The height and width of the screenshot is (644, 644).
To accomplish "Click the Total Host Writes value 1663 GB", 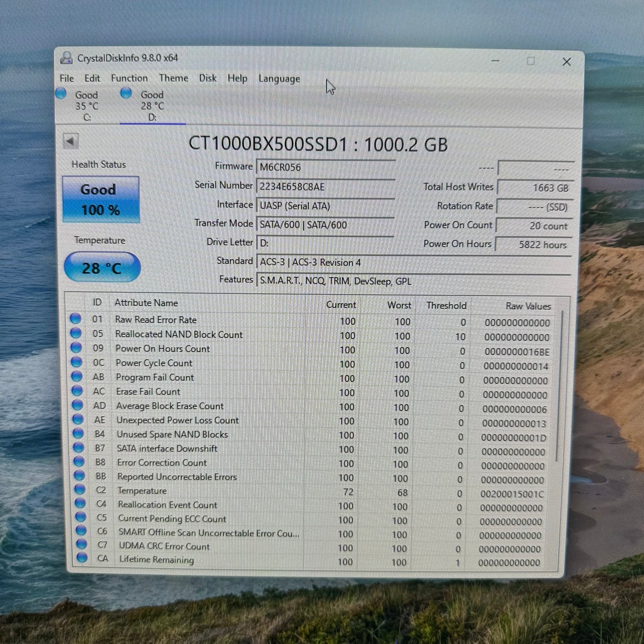I will [x=535, y=188].
